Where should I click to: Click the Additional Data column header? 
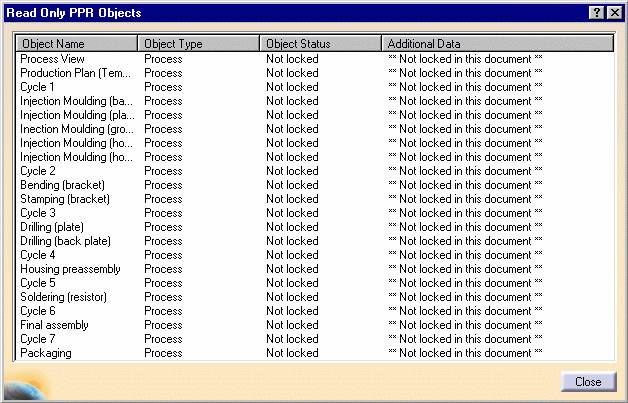click(x=497, y=44)
